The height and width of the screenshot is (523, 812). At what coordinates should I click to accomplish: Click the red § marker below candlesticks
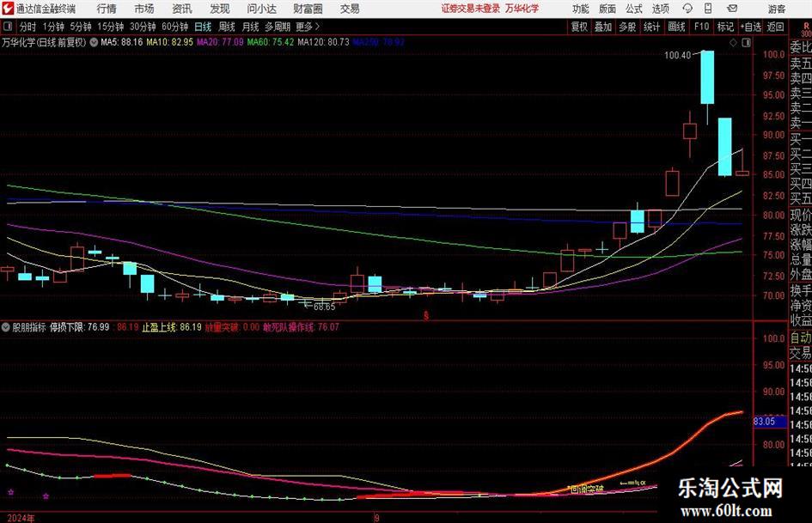tap(426, 315)
